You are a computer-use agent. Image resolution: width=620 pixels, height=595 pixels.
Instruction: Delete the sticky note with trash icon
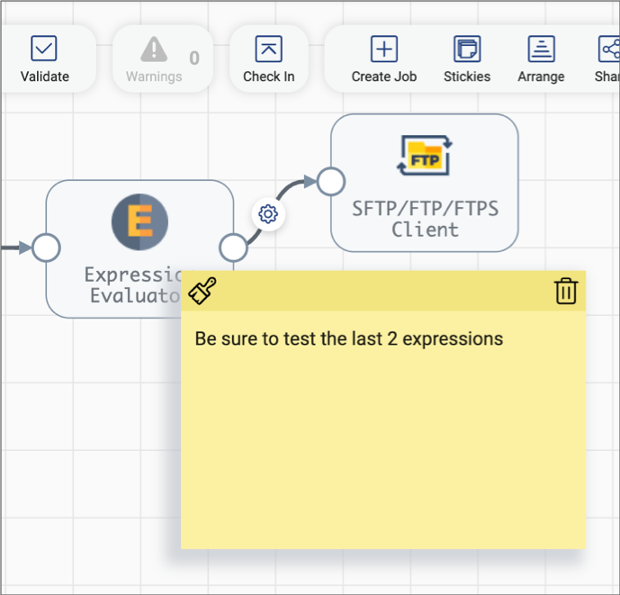(x=566, y=291)
